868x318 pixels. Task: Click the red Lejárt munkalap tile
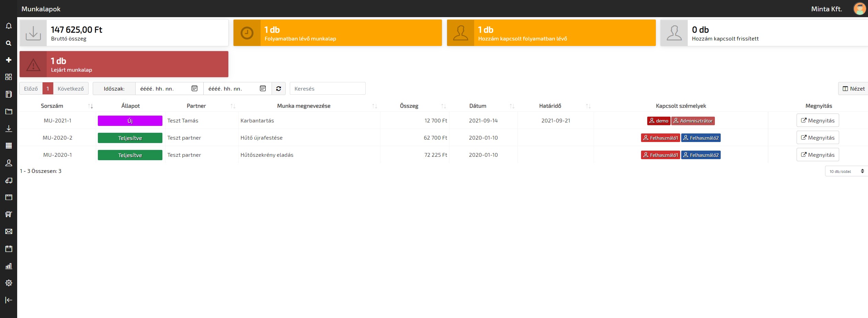pyautogui.click(x=124, y=64)
